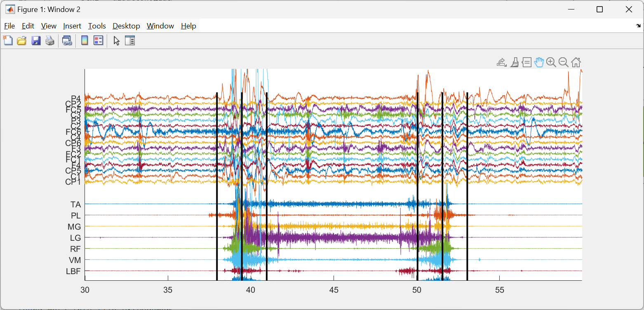
Task: Select the Edit Plot arrow tool
Action: point(117,40)
